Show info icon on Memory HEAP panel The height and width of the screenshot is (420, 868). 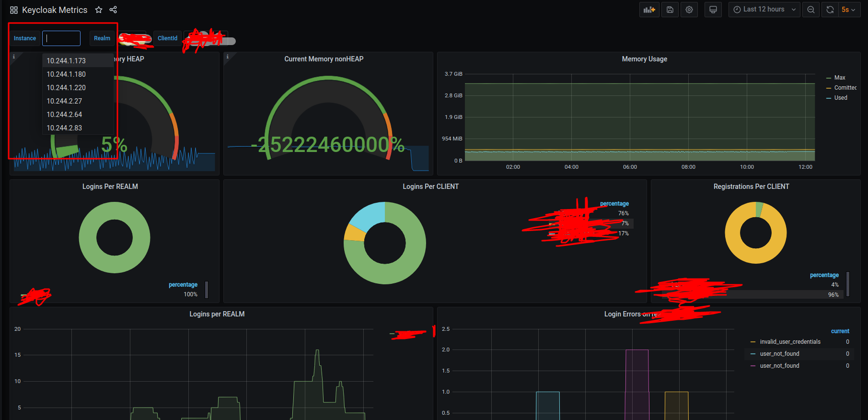coord(13,57)
